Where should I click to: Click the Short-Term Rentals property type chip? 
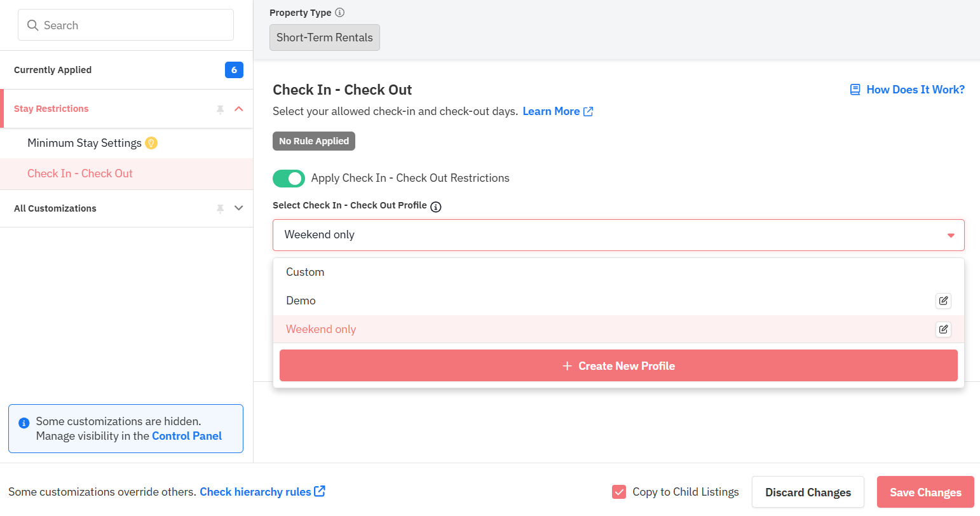[325, 37]
